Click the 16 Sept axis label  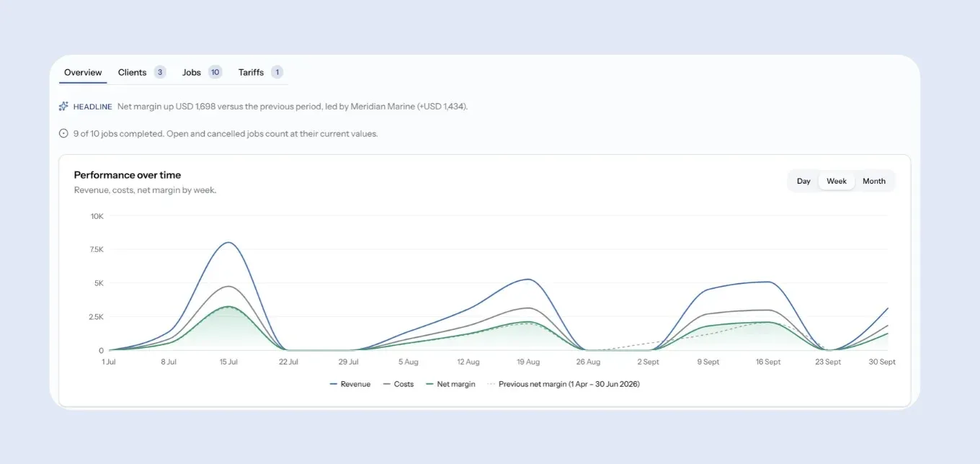(768, 362)
